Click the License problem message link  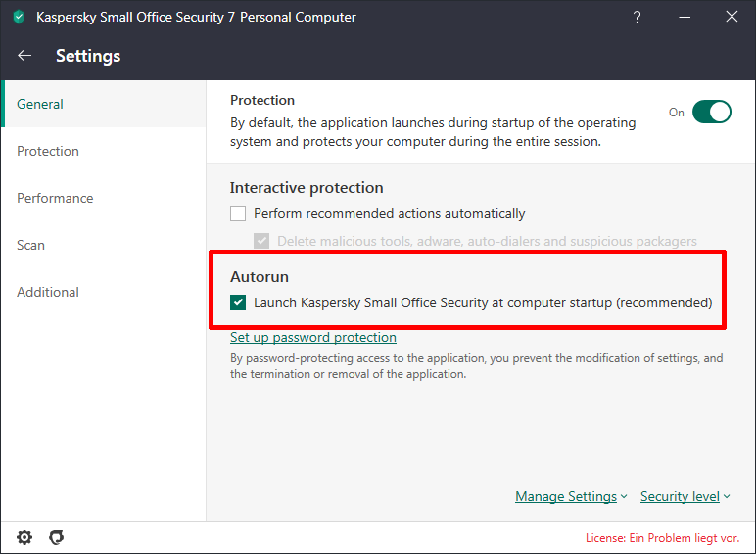(x=662, y=538)
